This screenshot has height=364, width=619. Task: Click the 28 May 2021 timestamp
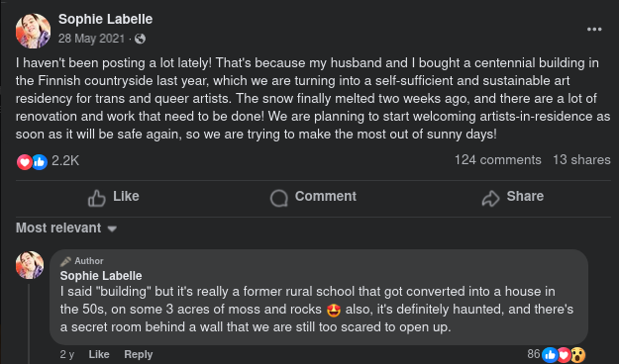[91, 39]
